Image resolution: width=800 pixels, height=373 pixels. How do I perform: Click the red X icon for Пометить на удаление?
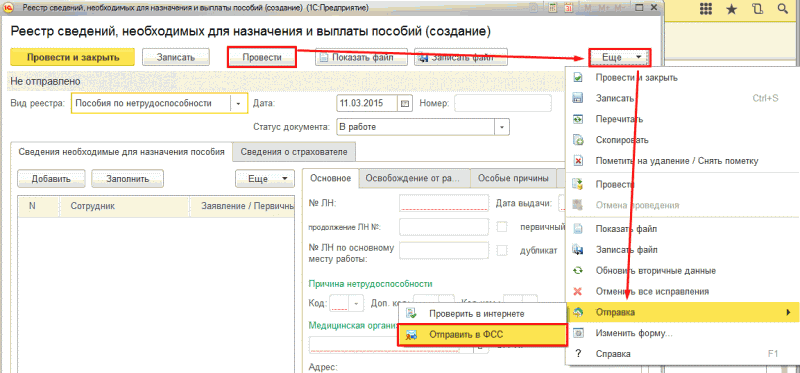(x=578, y=161)
